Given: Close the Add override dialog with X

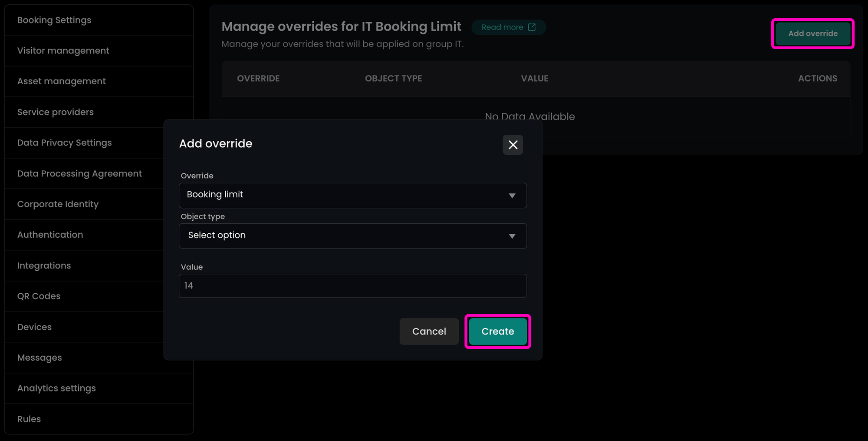Looking at the screenshot, I should 513,145.
